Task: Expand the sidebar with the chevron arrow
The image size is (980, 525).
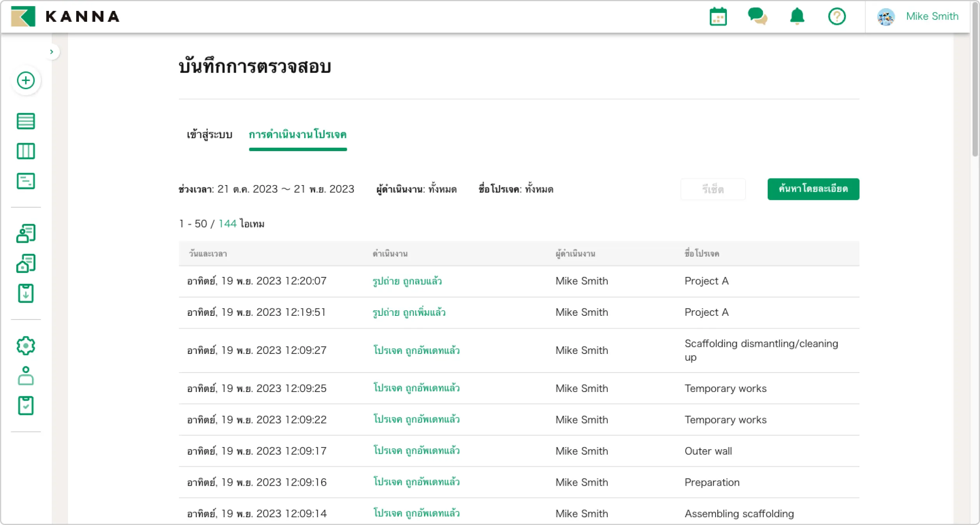Action: point(52,52)
